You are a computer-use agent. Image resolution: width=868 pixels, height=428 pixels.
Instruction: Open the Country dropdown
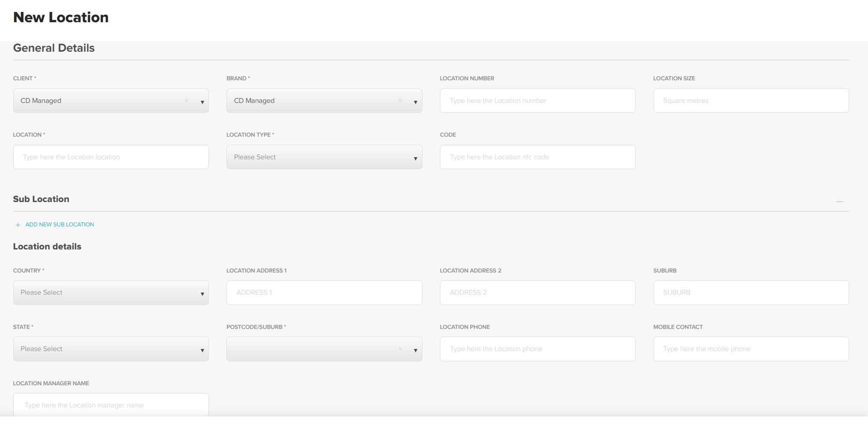[x=202, y=293]
